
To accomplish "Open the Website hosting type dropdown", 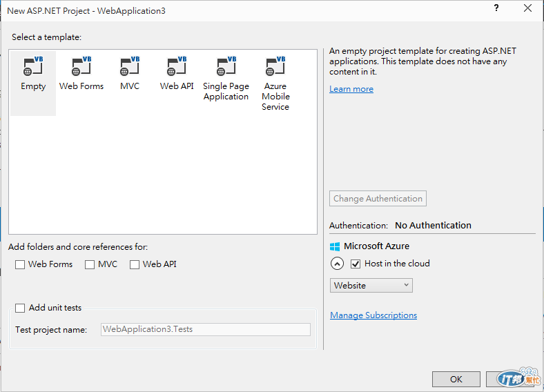I will coord(371,286).
